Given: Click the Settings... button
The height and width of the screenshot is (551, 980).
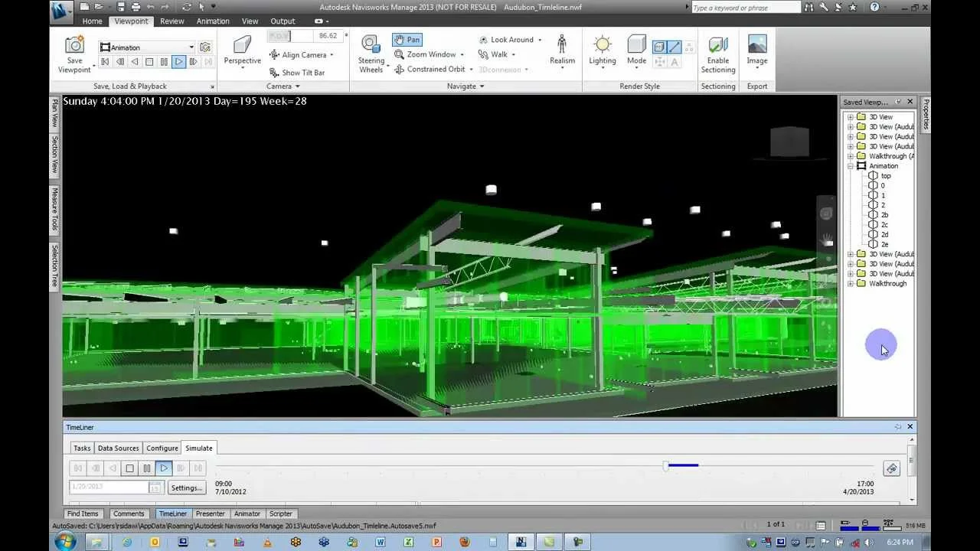Looking at the screenshot, I should [187, 487].
